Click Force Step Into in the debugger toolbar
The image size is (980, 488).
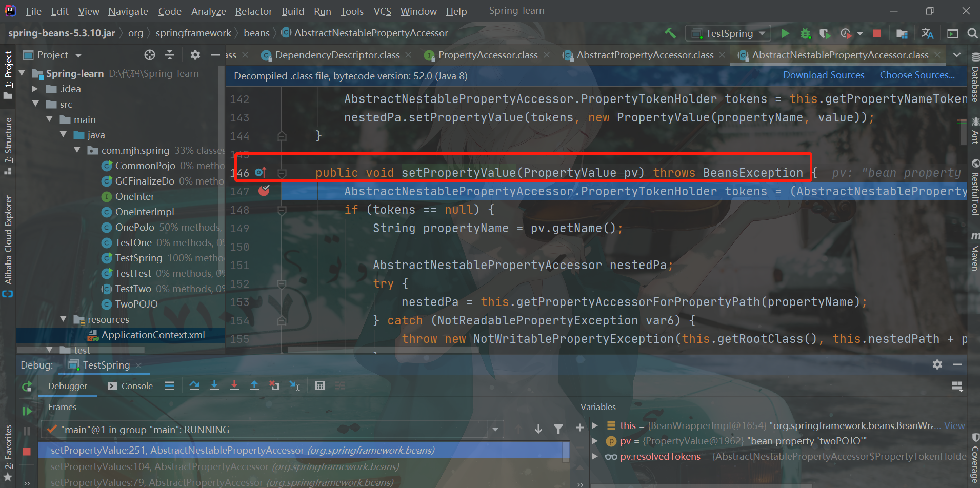pos(234,385)
